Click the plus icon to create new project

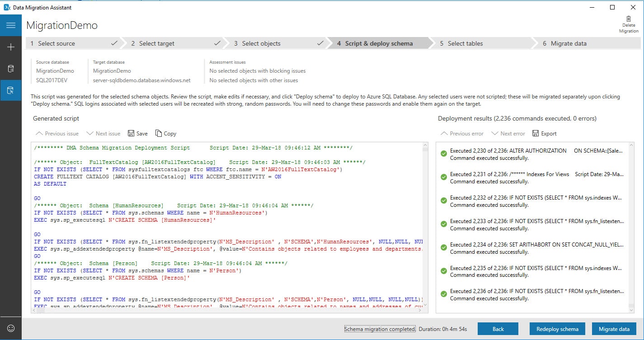(x=11, y=47)
